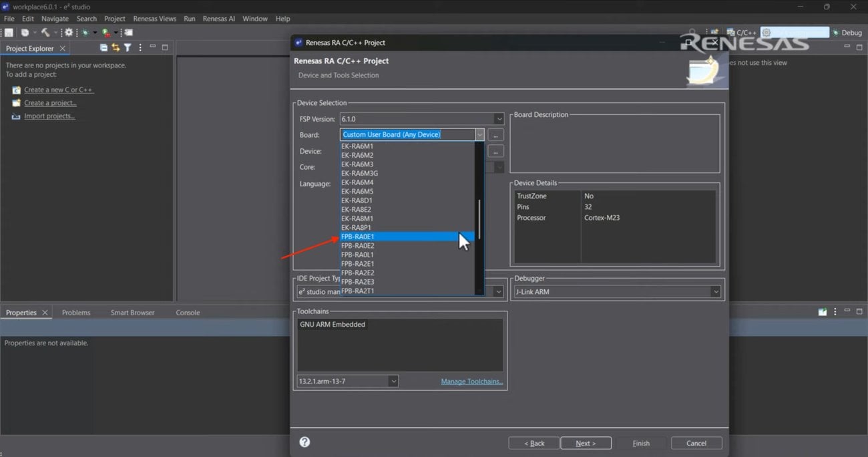Select FPB-RA0E2 in the board list
The width and height of the screenshot is (868, 457).
click(407, 246)
